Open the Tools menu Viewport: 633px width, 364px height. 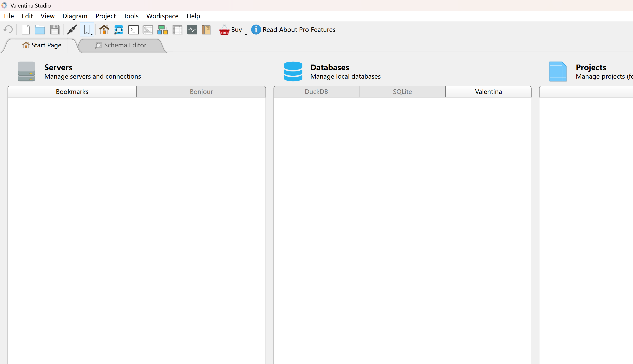click(x=131, y=16)
